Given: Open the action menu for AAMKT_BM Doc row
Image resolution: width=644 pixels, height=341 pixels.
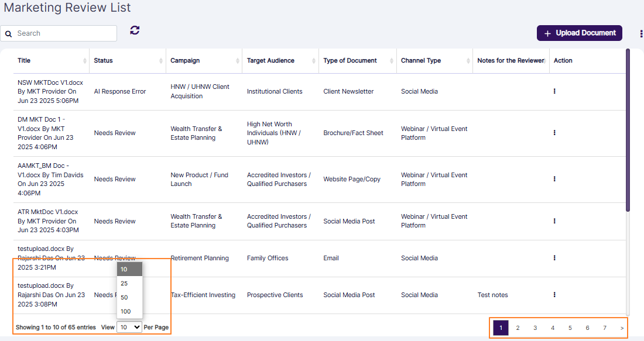Looking at the screenshot, I should pyautogui.click(x=554, y=179).
